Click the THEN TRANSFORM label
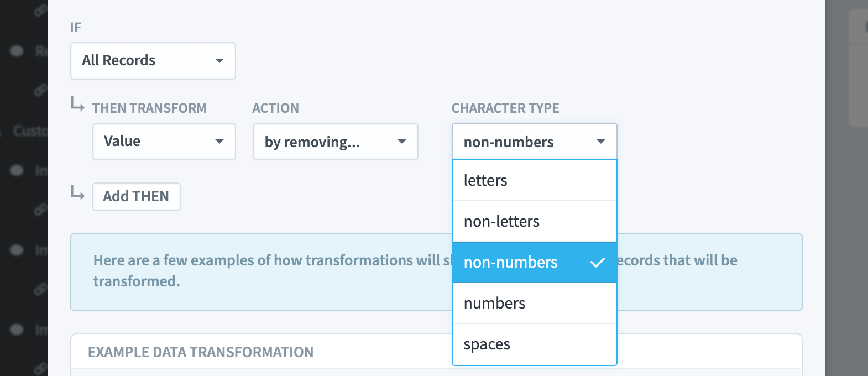 (149, 108)
